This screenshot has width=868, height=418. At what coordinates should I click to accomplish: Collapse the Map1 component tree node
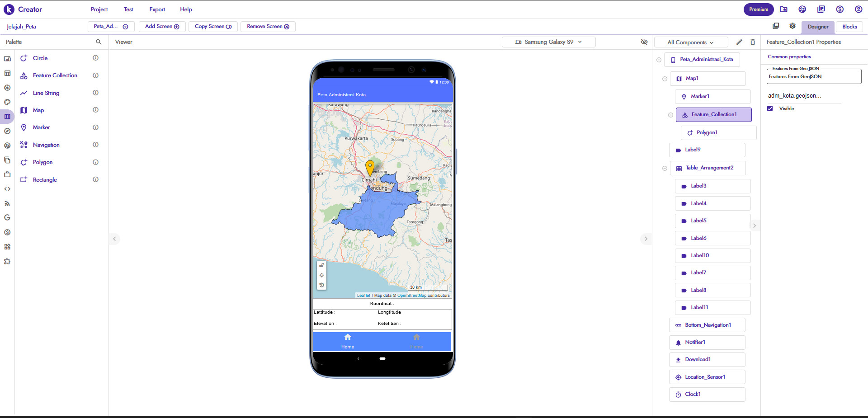pyautogui.click(x=665, y=79)
